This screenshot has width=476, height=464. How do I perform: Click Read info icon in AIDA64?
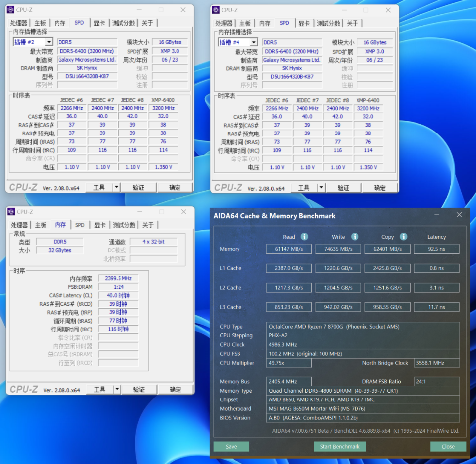coord(304,237)
